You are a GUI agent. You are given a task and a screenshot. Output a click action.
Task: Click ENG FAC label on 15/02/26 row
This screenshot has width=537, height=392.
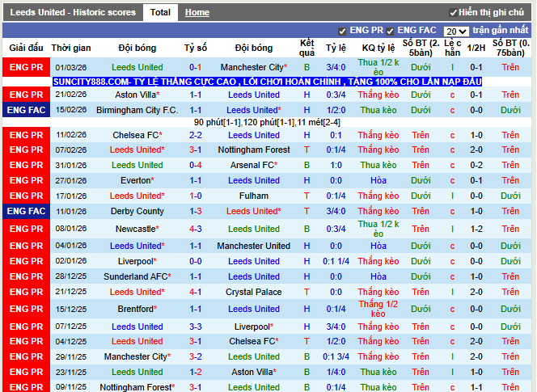point(27,110)
